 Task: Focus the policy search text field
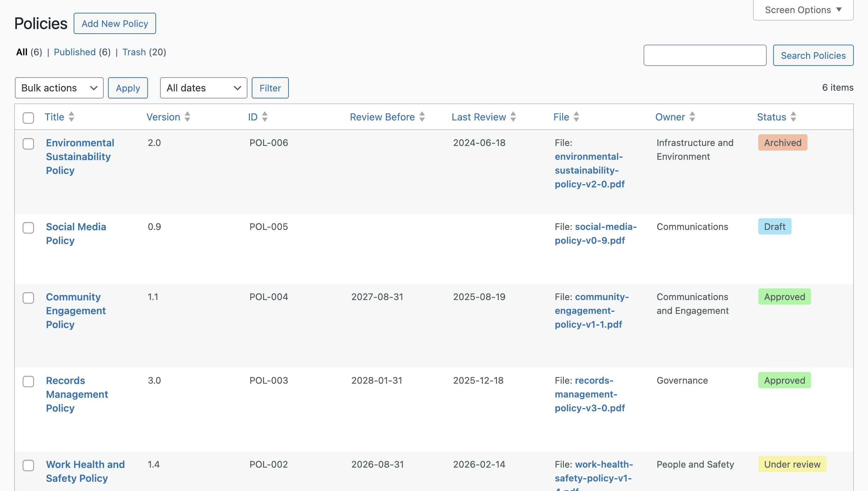tap(705, 55)
